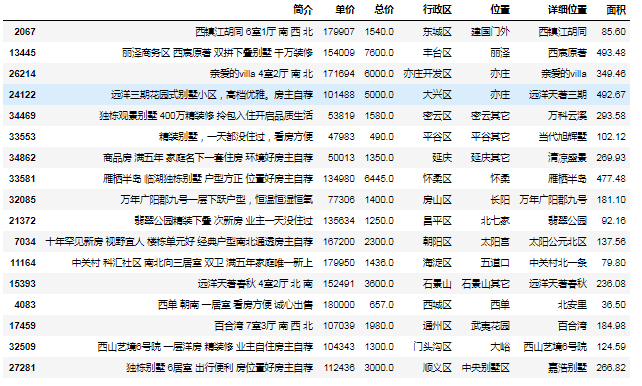Click district cell 朝阳区
The image size is (642, 386).
(x=437, y=242)
